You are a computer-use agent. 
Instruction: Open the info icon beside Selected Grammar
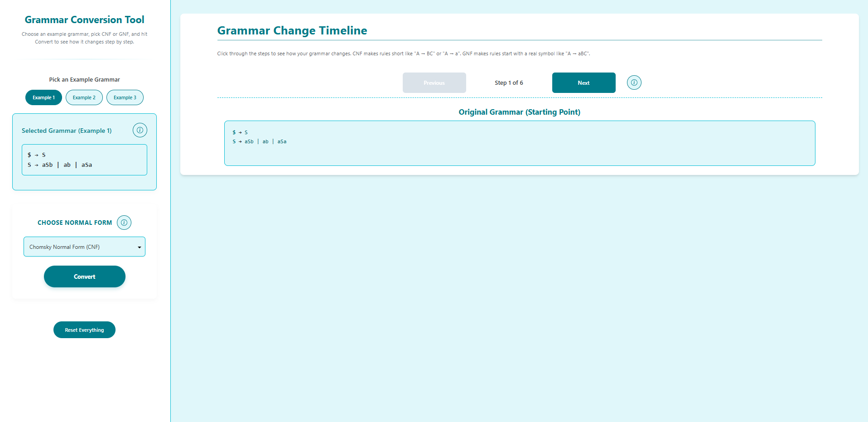point(140,130)
